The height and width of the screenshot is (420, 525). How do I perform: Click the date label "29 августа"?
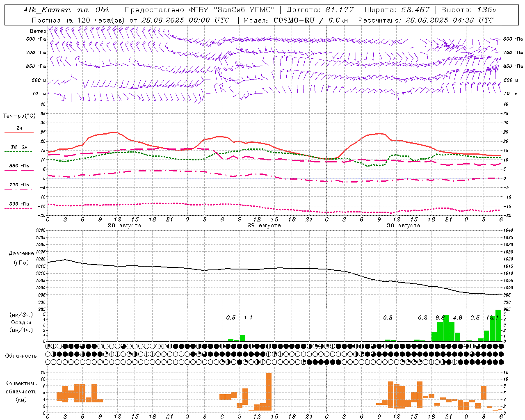[x=264, y=226]
